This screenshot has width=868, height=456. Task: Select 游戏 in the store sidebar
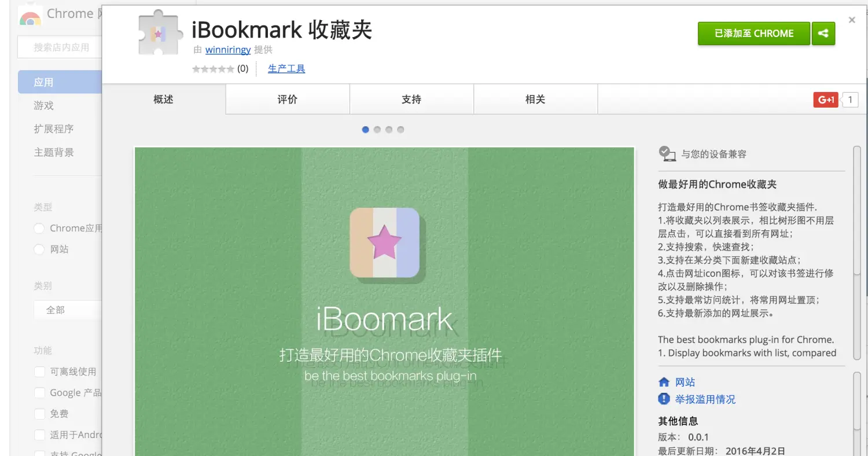[x=44, y=105]
